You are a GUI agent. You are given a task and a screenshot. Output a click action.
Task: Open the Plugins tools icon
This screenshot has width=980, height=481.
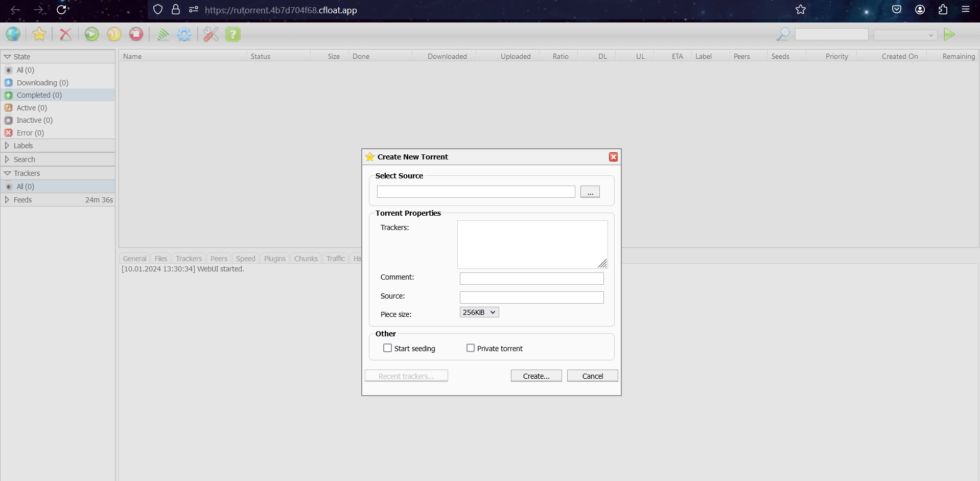click(211, 34)
